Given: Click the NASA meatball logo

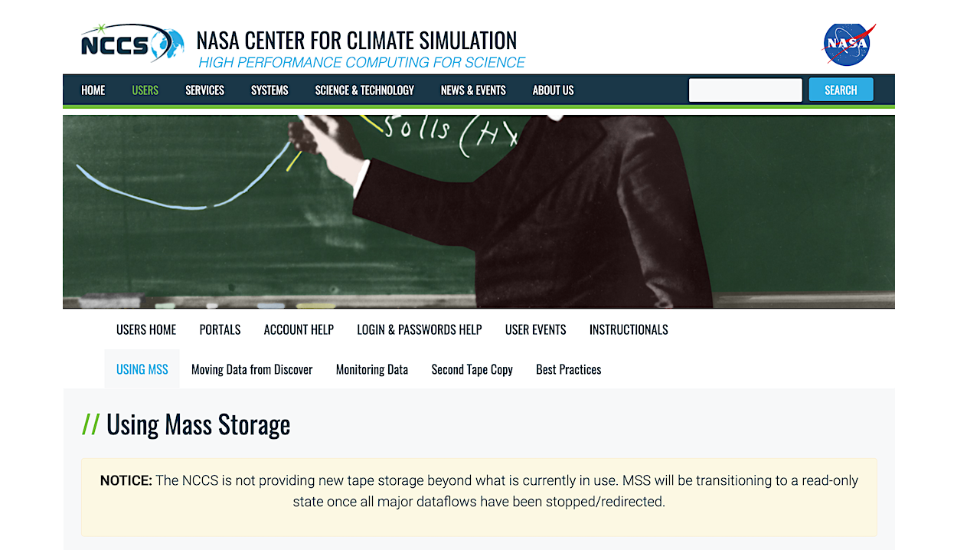Looking at the screenshot, I should point(849,44).
